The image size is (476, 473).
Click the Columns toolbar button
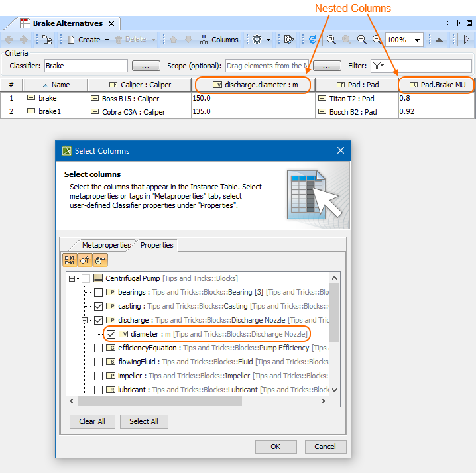click(219, 40)
